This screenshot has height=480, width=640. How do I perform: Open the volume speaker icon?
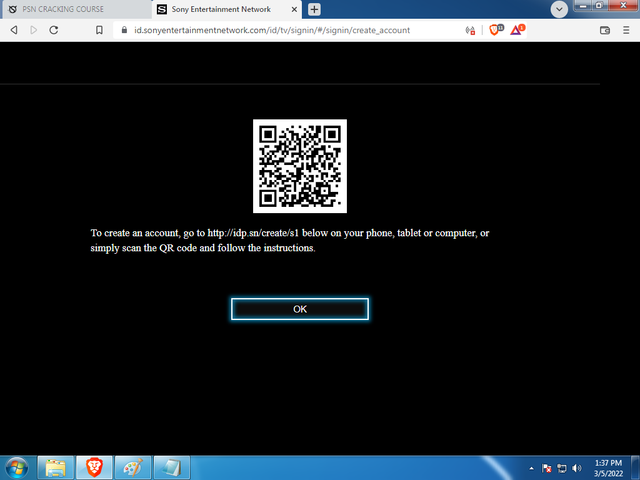[x=577, y=468]
